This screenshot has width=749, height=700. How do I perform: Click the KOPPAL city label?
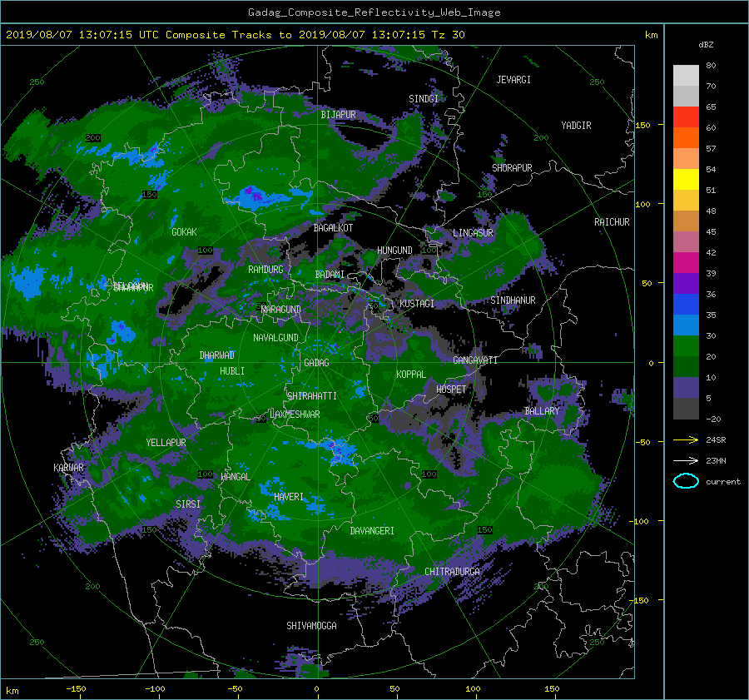(x=411, y=375)
